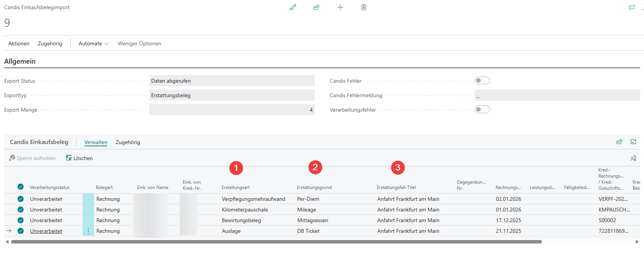The image size is (644, 253).
Task: Click the pencil edit icon
Action: (x=293, y=7)
